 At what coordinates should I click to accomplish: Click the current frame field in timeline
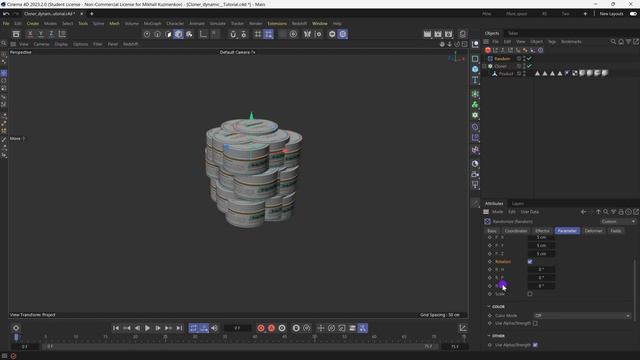click(x=238, y=328)
